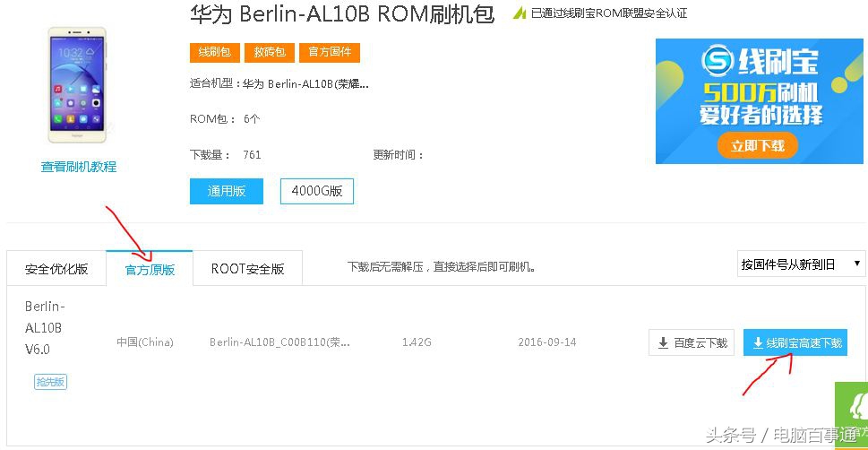Click the 百度云下载 button
Image resolution: width=868 pixels, height=450 pixels.
[x=692, y=342]
